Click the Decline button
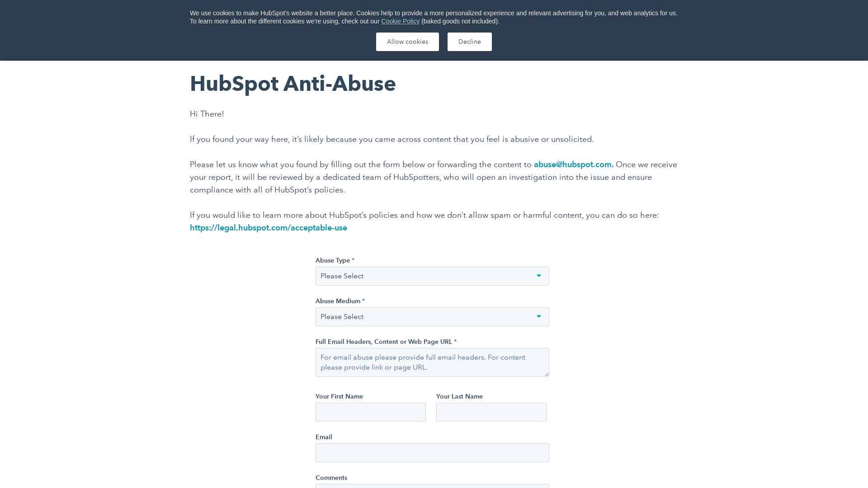 [469, 42]
